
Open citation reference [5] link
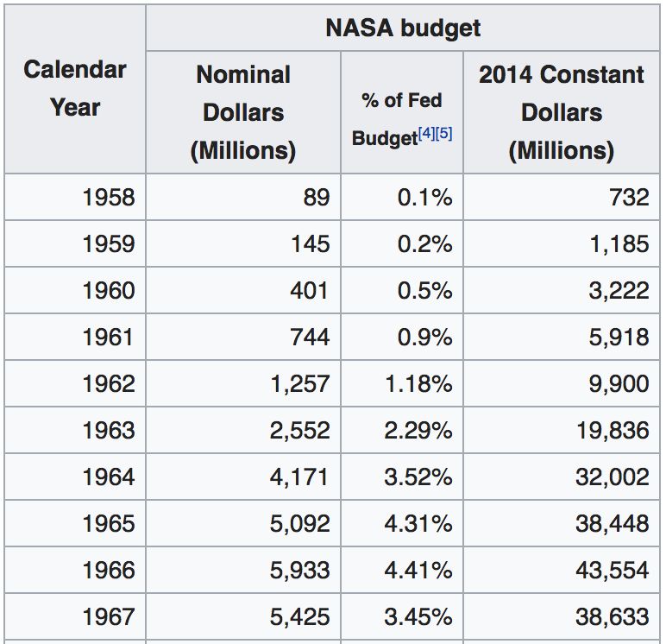(444, 135)
